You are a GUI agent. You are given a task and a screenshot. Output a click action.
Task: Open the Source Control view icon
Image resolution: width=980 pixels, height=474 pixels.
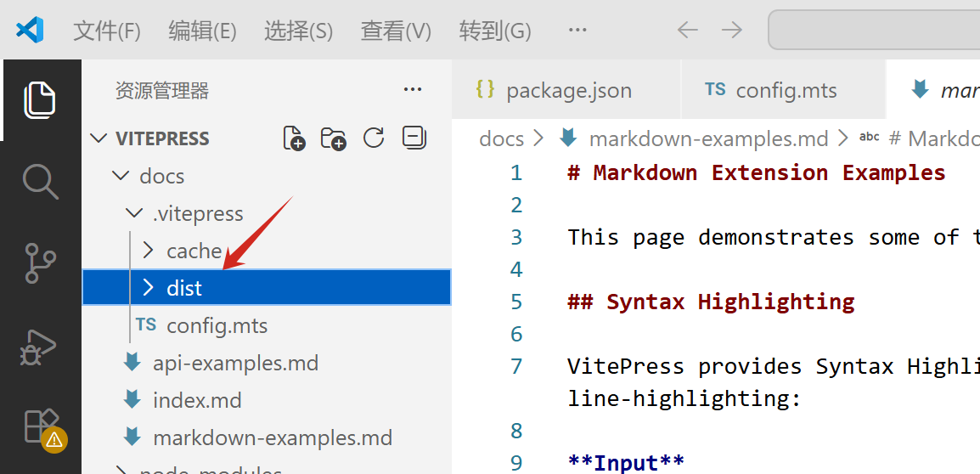pos(40,263)
